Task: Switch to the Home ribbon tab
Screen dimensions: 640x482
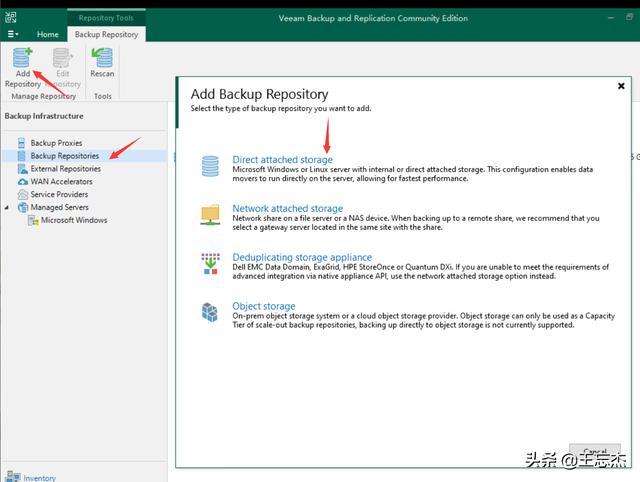Action: [x=47, y=34]
